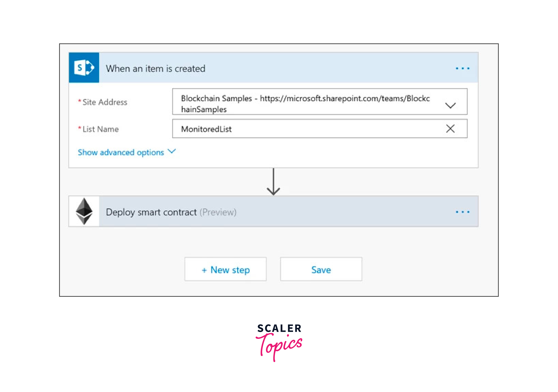The width and height of the screenshot is (558, 392).
Task: Click the plus sign on New step
Action: [204, 270]
